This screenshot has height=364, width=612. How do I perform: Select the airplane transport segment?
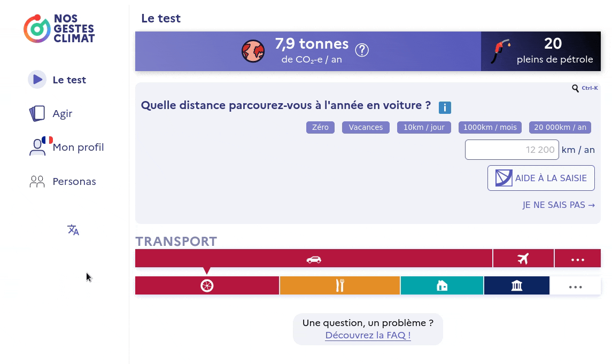[523, 259]
